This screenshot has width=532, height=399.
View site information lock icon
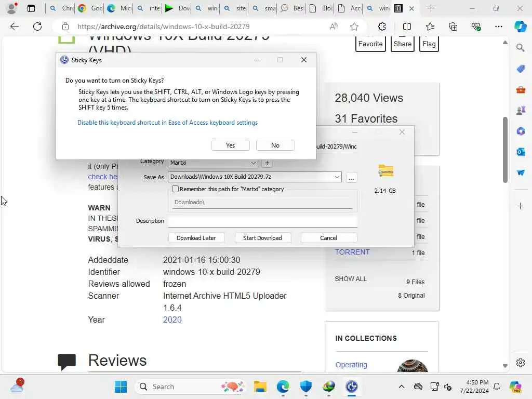coord(65,26)
